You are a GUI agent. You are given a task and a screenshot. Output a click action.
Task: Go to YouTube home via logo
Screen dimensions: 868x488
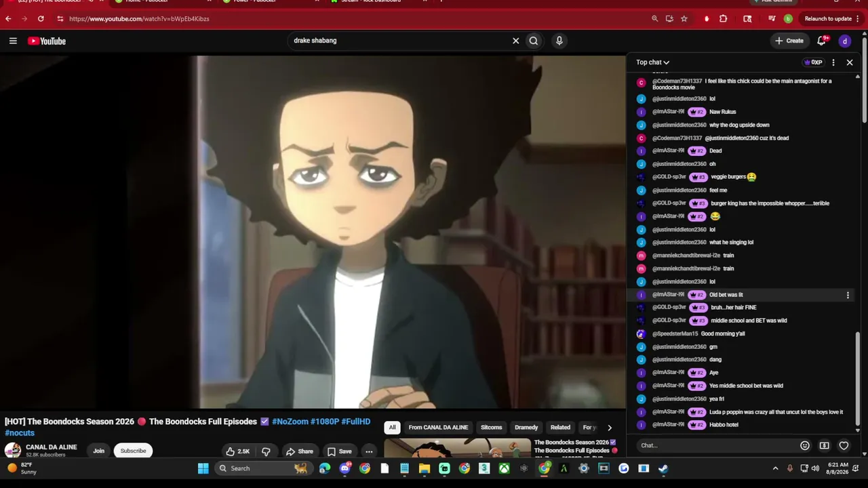47,41
